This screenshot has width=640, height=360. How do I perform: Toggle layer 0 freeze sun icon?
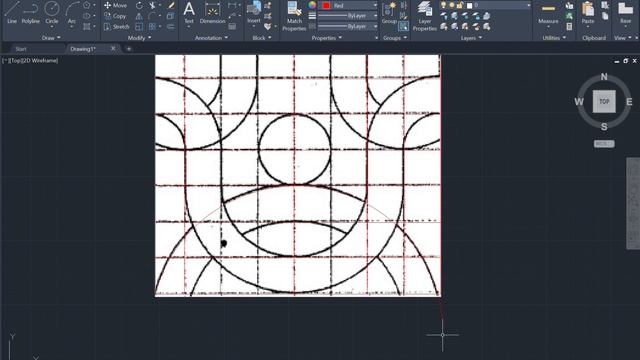coord(451,5)
